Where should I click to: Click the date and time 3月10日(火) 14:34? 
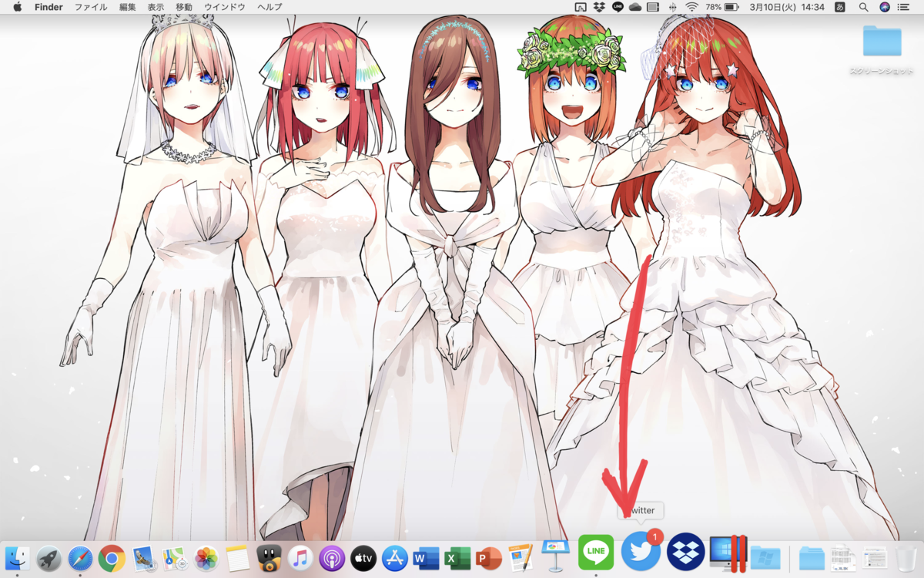[787, 7]
